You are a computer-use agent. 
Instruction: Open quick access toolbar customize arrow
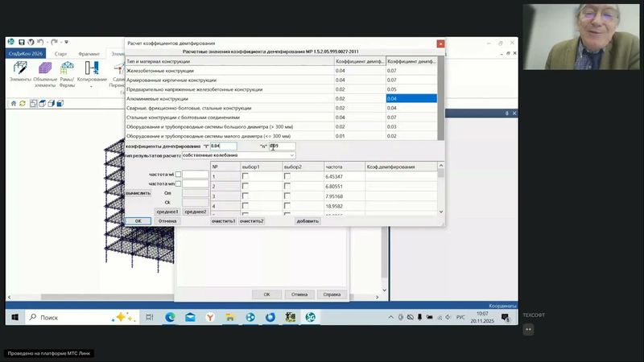pyautogui.click(x=66, y=41)
